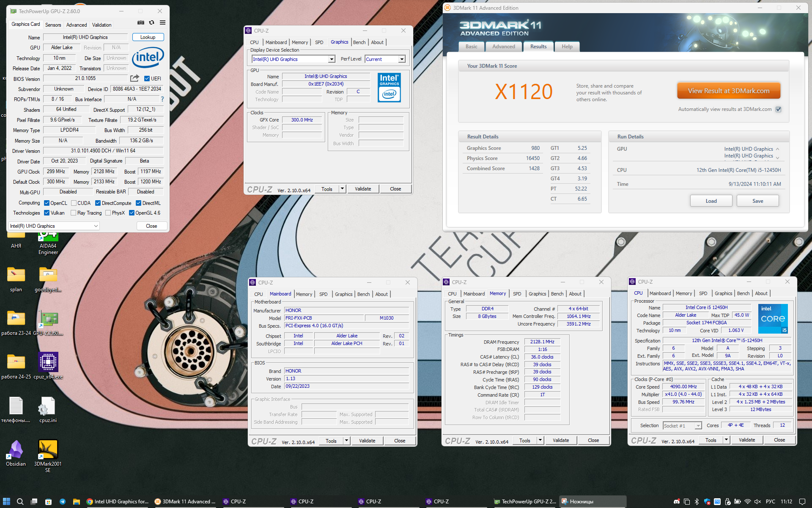
Task: Open Validation tab in GPU-Z
Action: tap(102, 25)
